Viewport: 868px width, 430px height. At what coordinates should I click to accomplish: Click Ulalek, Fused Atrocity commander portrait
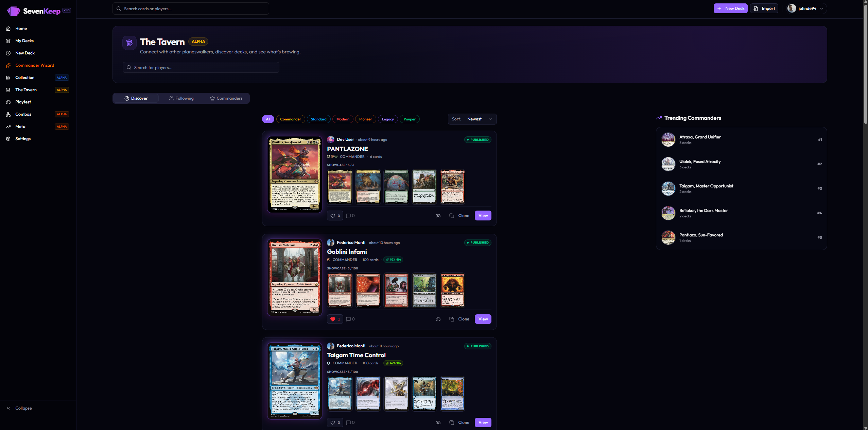tap(668, 164)
